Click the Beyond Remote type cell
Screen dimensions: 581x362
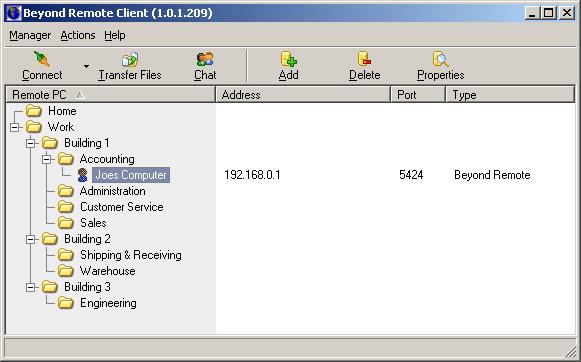coord(492,175)
